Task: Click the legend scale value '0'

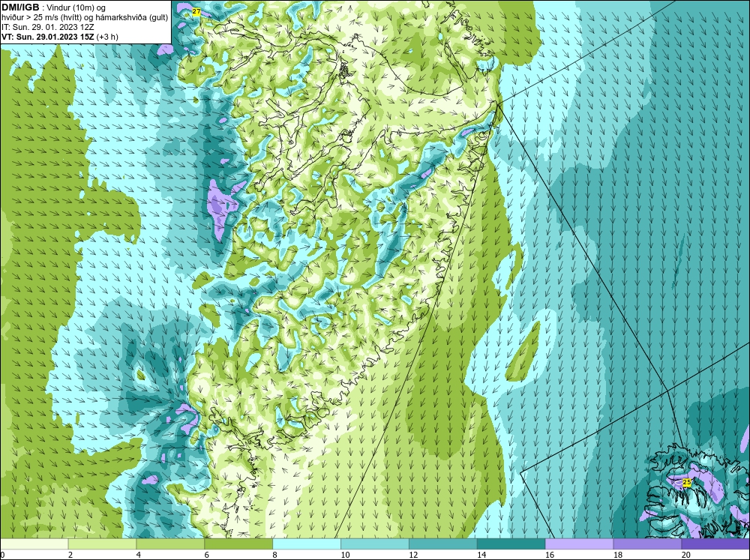Action: tap(2, 555)
